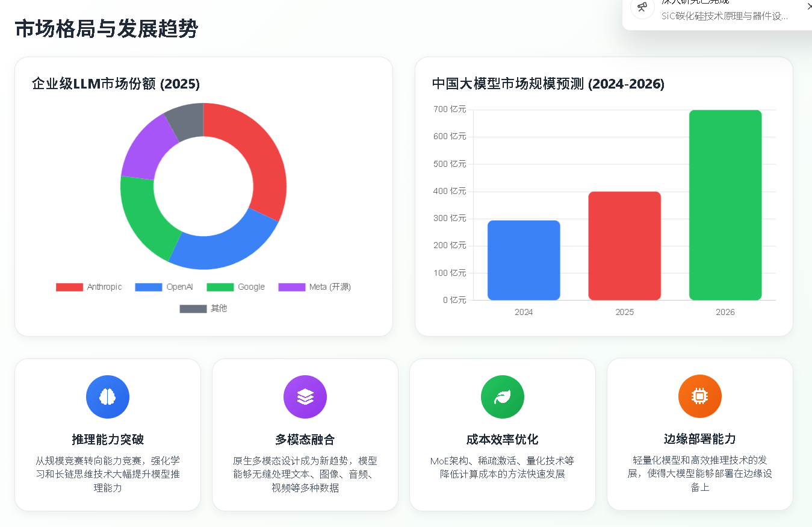The width and height of the screenshot is (812, 527).
Task: Toggle 其他 legend entry in donut chart
Action: 203,308
